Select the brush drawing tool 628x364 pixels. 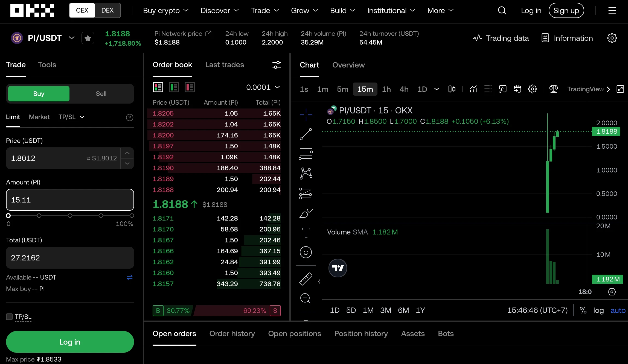306,213
